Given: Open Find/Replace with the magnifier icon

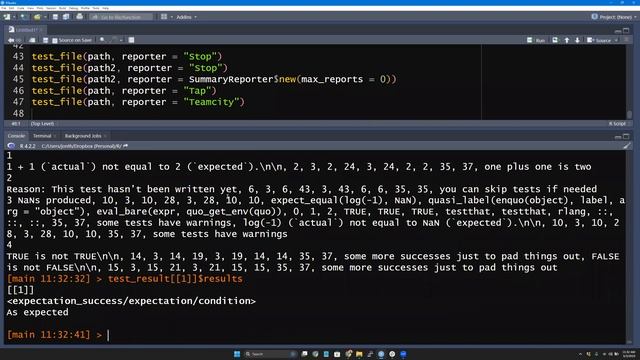Looking at the screenshot, I should (102, 40).
